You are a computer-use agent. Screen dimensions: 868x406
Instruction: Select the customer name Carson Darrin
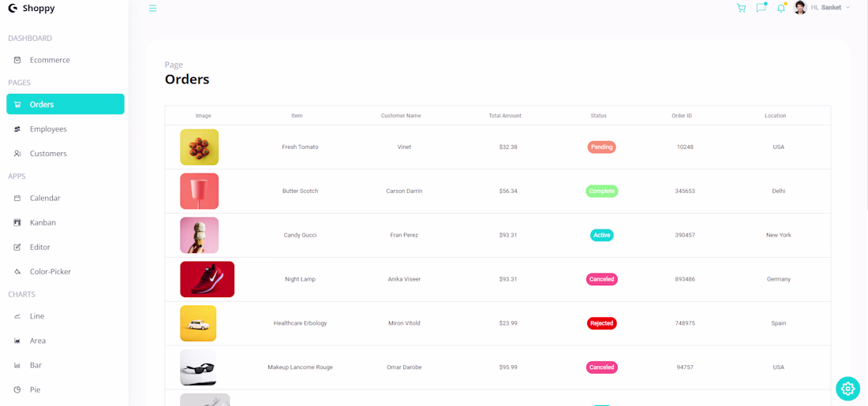(404, 191)
